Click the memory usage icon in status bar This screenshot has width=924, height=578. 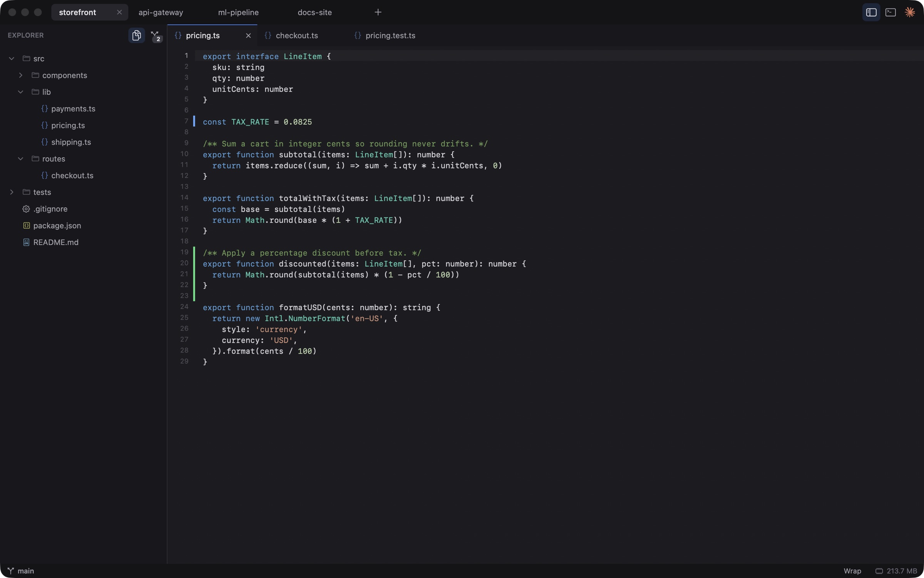(879, 571)
